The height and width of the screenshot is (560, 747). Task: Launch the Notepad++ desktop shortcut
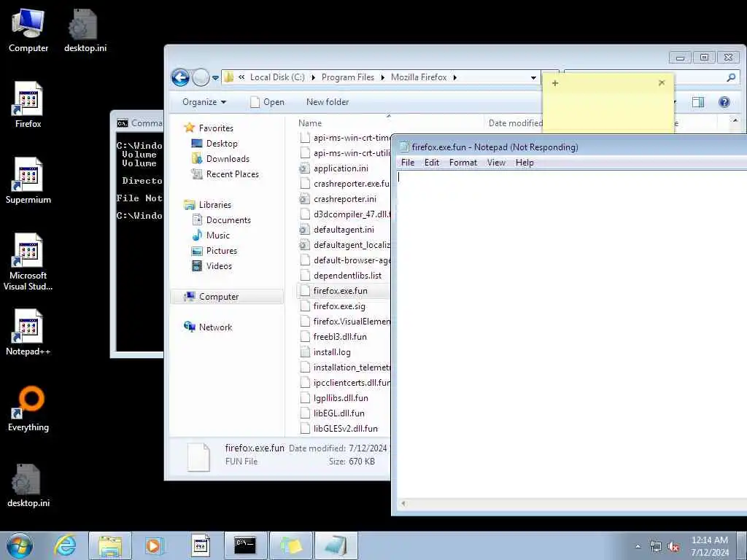pyautogui.click(x=28, y=332)
